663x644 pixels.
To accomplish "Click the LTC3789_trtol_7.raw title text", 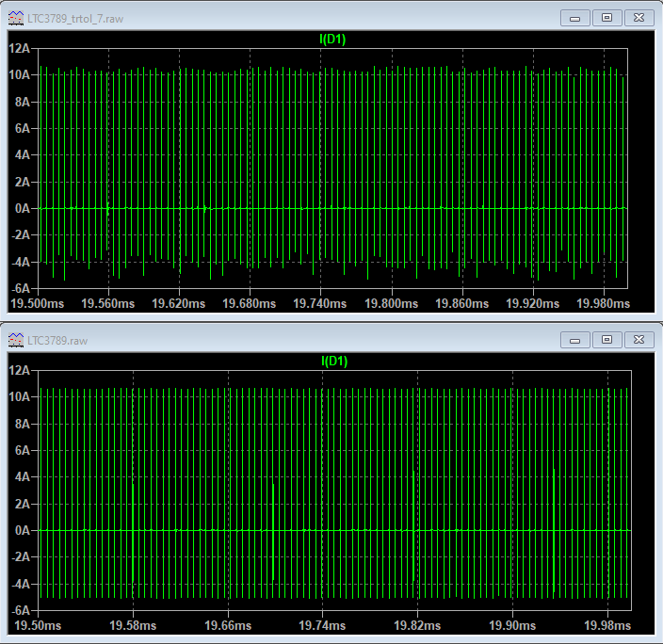I will [x=75, y=19].
